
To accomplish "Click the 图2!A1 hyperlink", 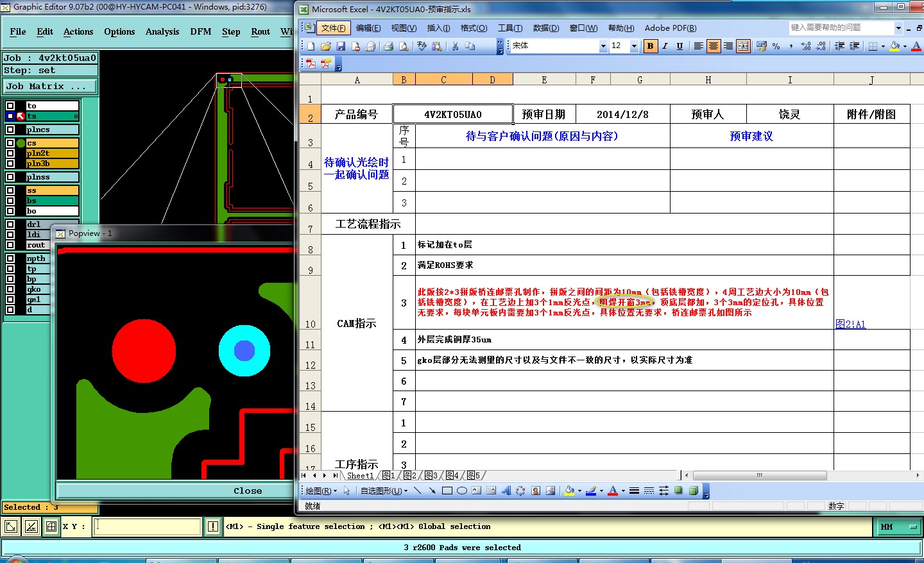I will [850, 324].
